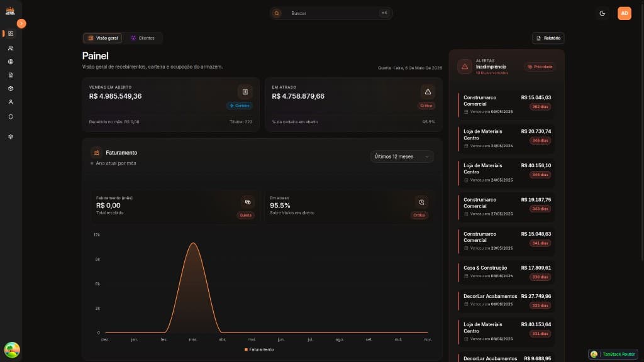Click the Carteira badge
The height and width of the screenshot is (362, 644).
pos(240,106)
